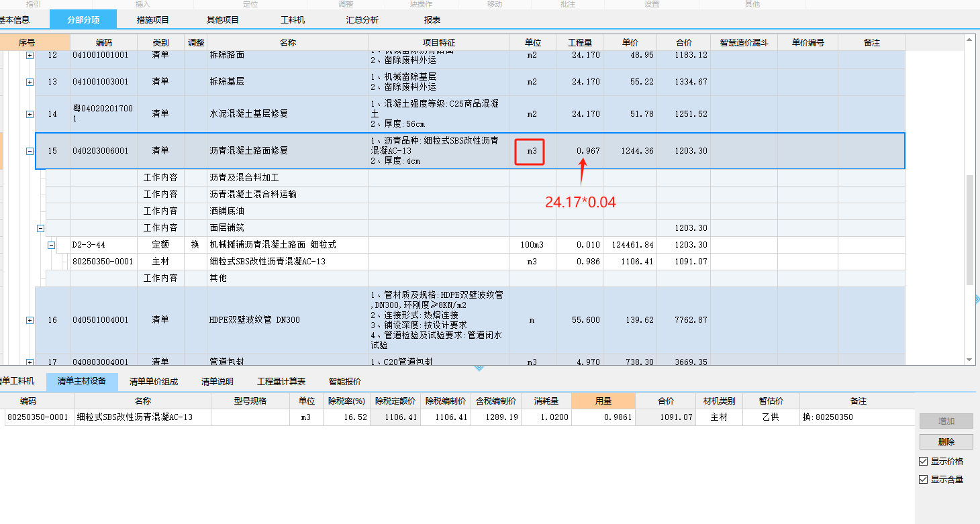Image resolution: width=980 pixels, height=524 pixels.
Task: Select the remark cell 换:80250350
Action: (856, 417)
